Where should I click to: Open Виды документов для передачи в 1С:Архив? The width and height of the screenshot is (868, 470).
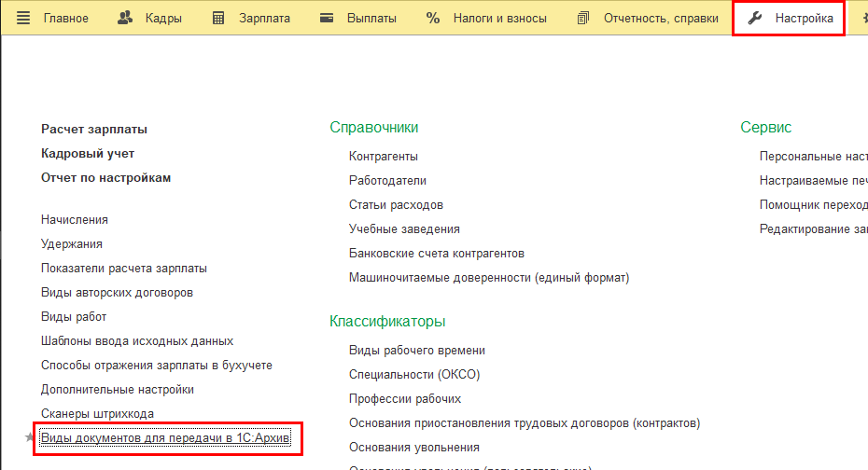pos(166,438)
